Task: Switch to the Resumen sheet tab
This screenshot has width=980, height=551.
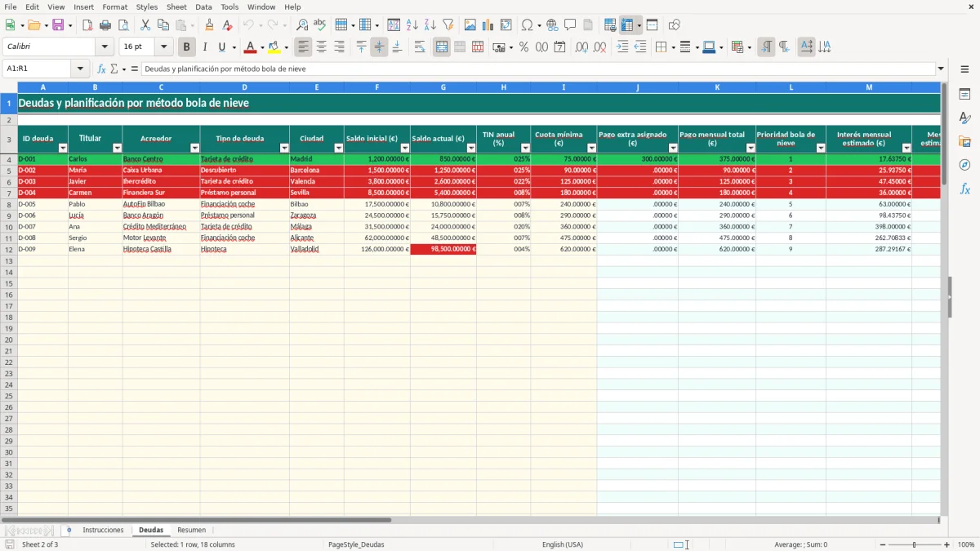Action: (191, 530)
